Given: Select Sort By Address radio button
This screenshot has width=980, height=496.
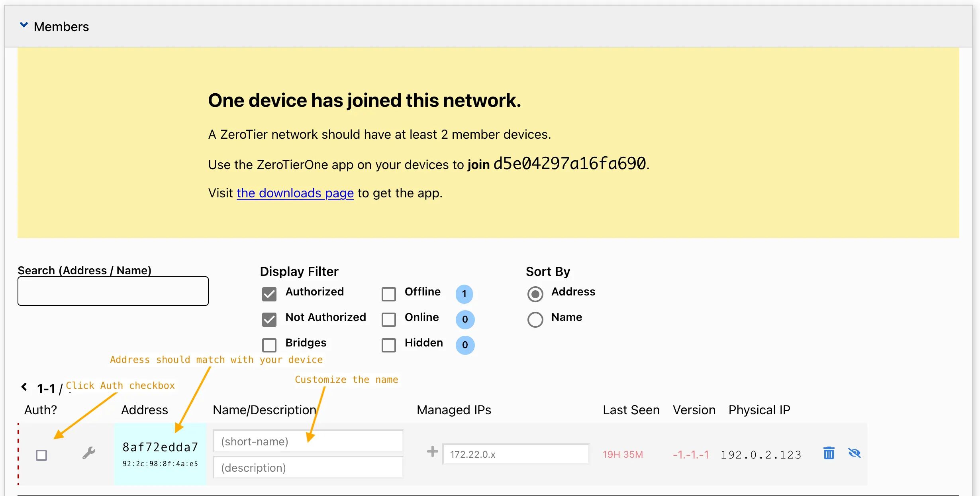Looking at the screenshot, I should click(535, 294).
